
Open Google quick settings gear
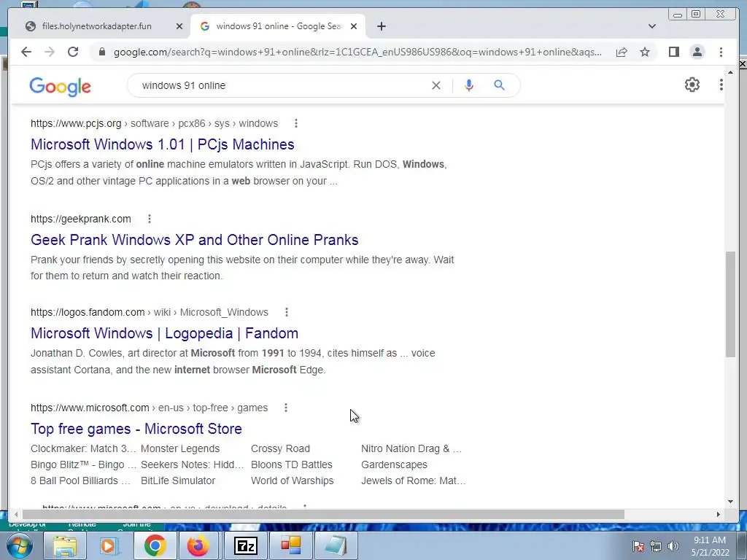point(692,85)
